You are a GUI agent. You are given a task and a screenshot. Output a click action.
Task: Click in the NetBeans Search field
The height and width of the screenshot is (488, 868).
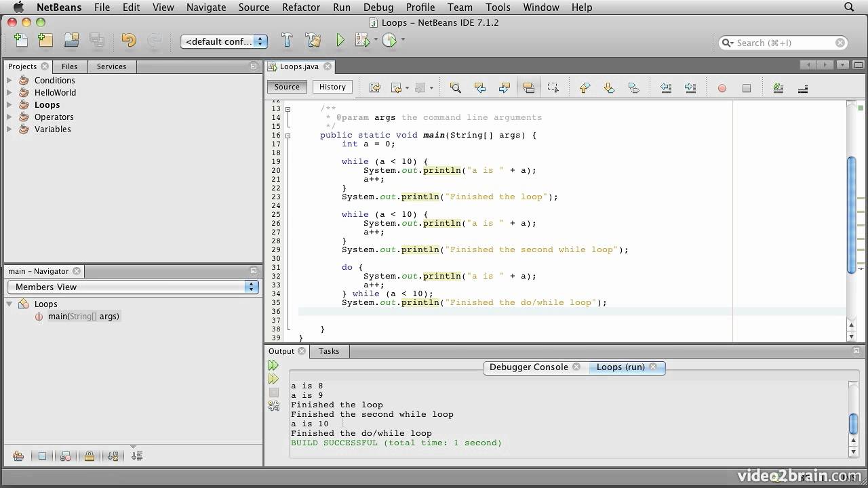pyautogui.click(x=783, y=43)
